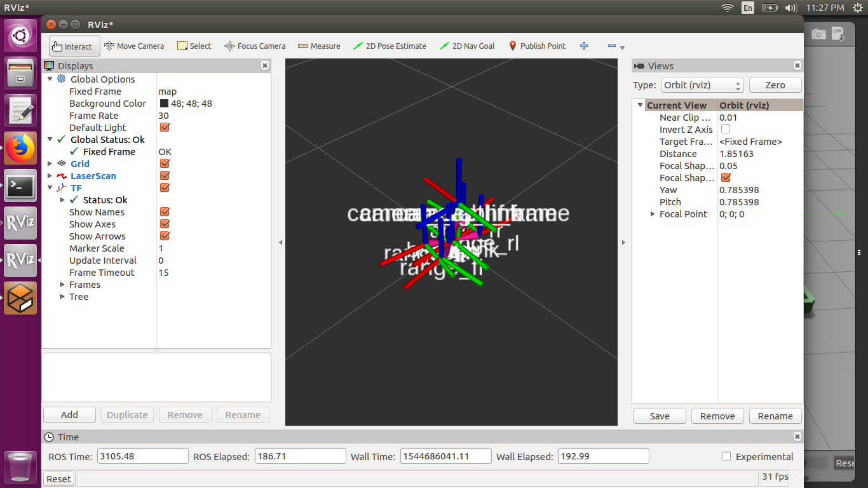
Task: Collapse Global Options tree
Action: (50, 79)
